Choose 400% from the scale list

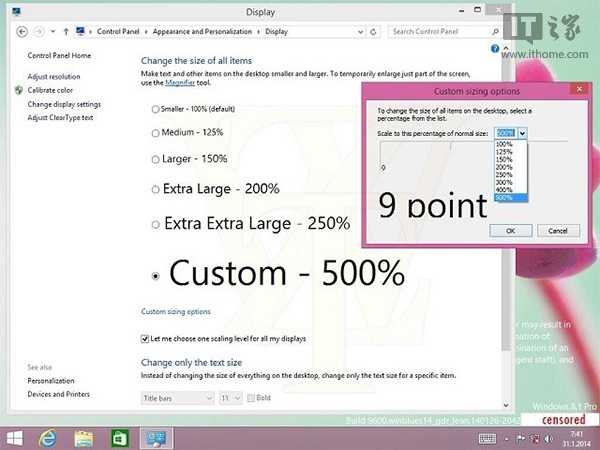click(x=511, y=190)
